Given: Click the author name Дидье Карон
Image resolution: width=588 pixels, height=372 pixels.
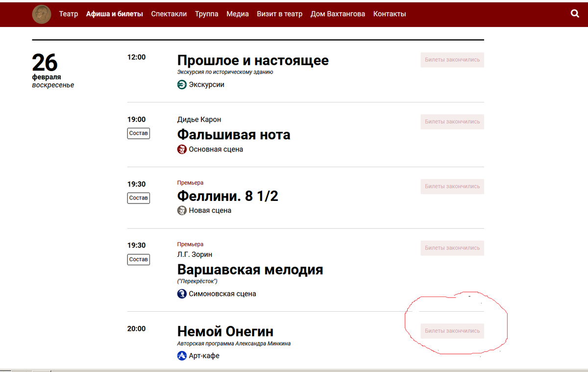Looking at the screenshot, I should coord(199,120).
